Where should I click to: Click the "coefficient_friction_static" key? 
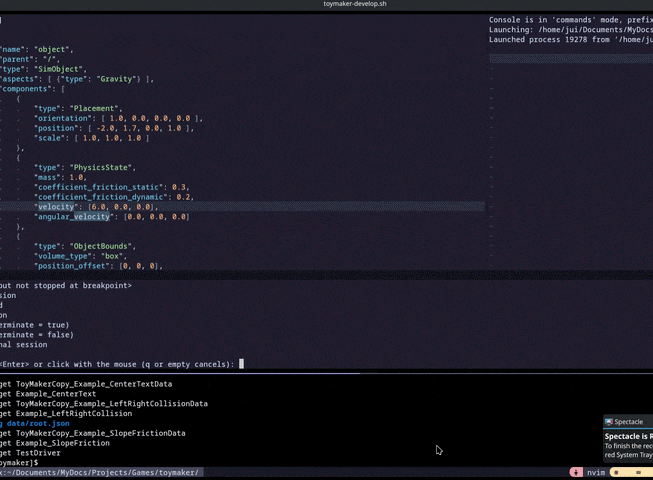[99, 187]
